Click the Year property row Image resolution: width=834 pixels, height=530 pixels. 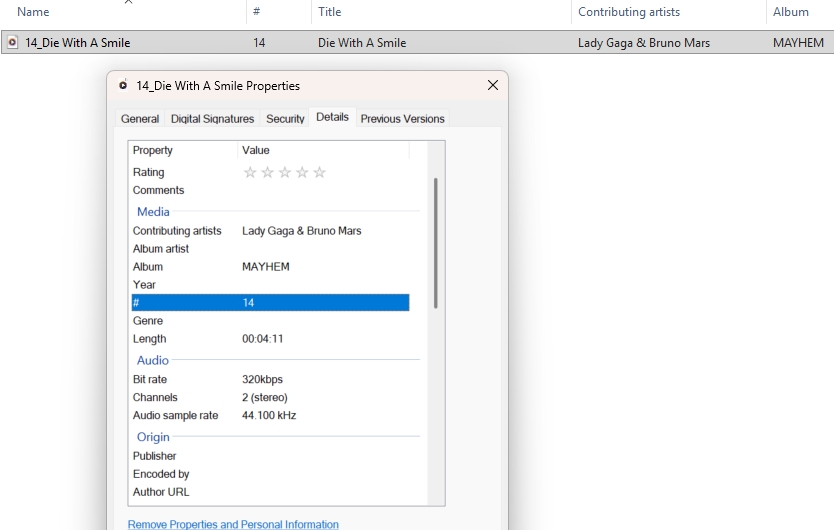pyautogui.click(x=270, y=285)
